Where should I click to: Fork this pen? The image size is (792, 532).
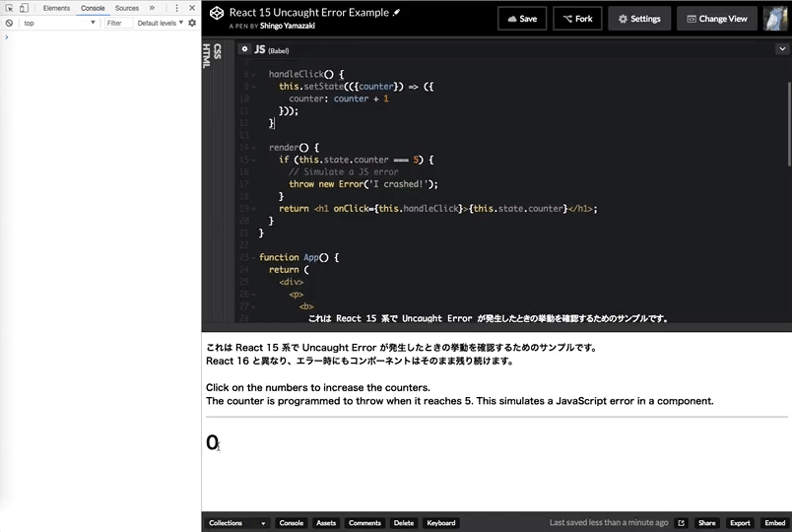[578, 19]
